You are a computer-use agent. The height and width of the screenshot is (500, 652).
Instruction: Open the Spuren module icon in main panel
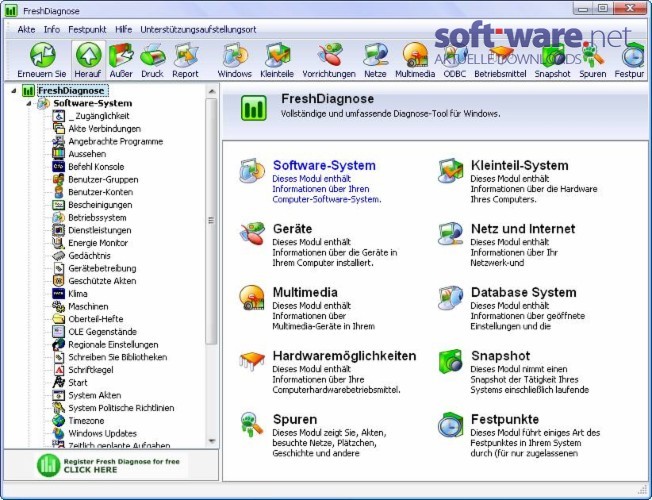click(252, 424)
